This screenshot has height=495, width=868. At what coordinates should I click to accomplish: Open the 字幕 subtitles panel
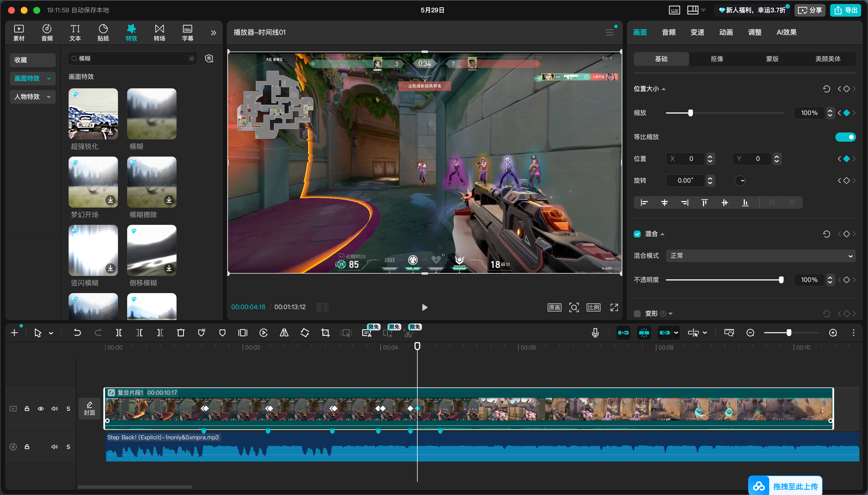pyautogui.click(x=187, y=33)
